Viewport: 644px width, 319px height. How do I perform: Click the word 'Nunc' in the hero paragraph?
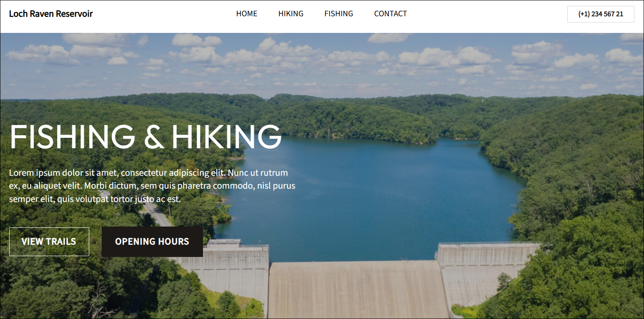point(239,173)
